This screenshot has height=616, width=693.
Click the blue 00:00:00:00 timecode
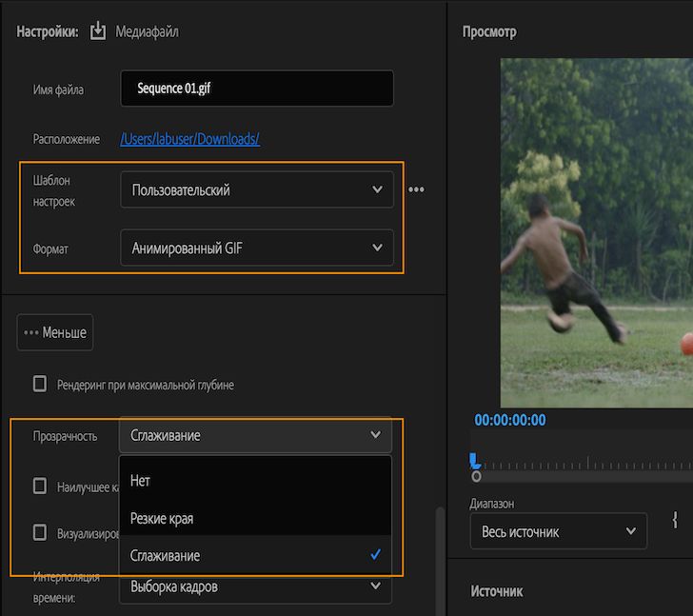(x=510, y=420)
